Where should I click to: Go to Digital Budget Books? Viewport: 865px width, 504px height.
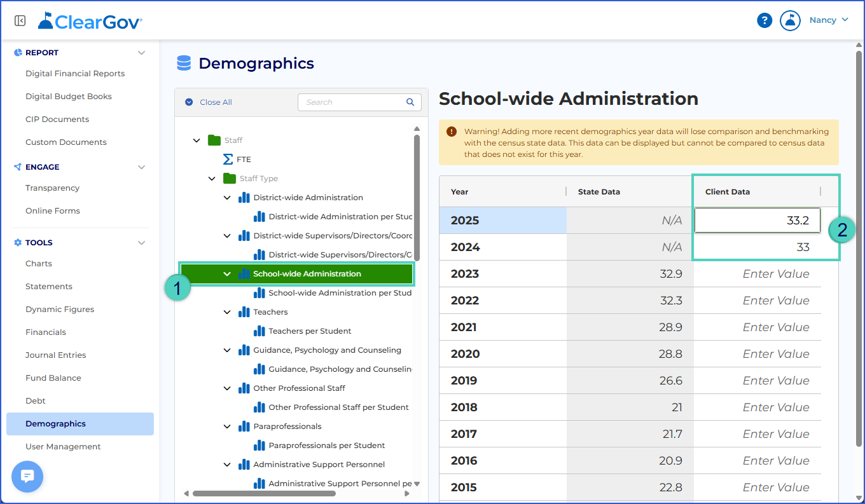click(x=69, y=97)
